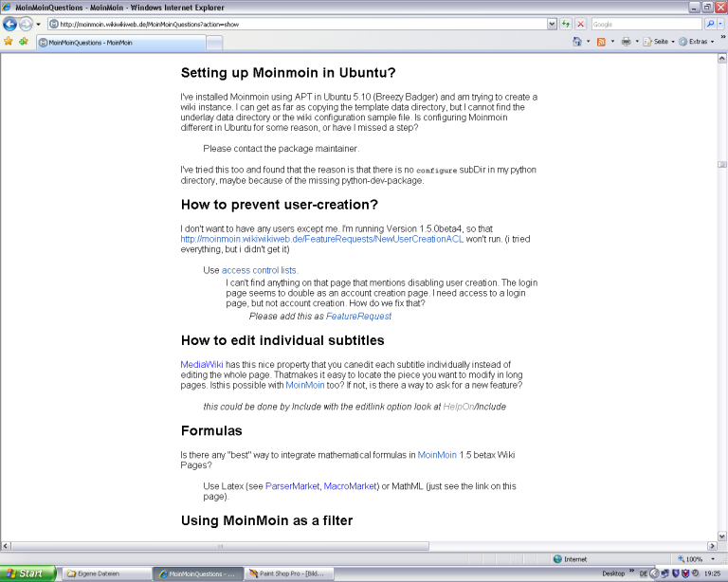
Task: Click the Forward navigation arrow
Action: tap(26, 24)
